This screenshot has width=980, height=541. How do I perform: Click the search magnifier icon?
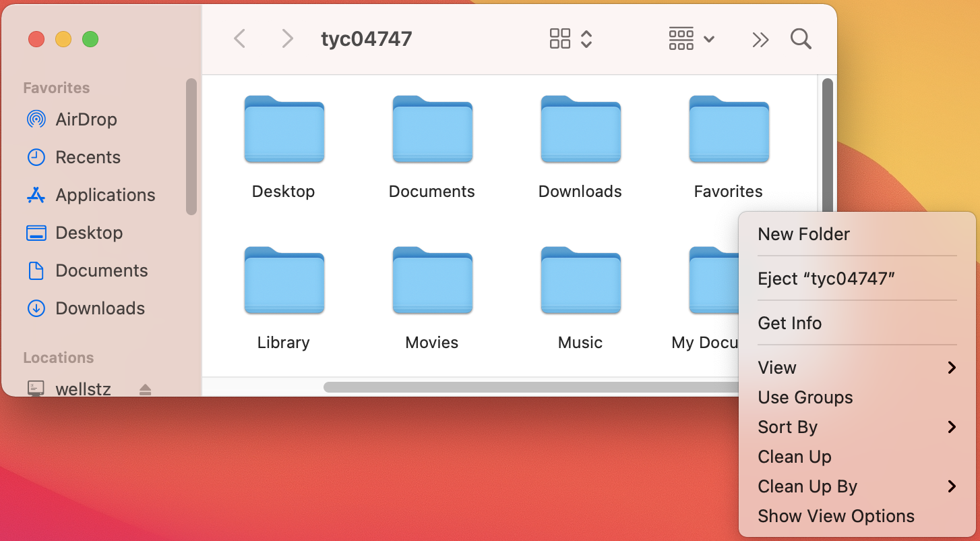[801, 39]
